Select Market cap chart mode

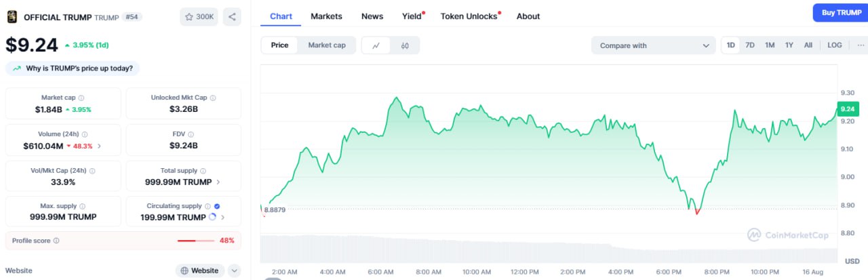coord(327,45)
